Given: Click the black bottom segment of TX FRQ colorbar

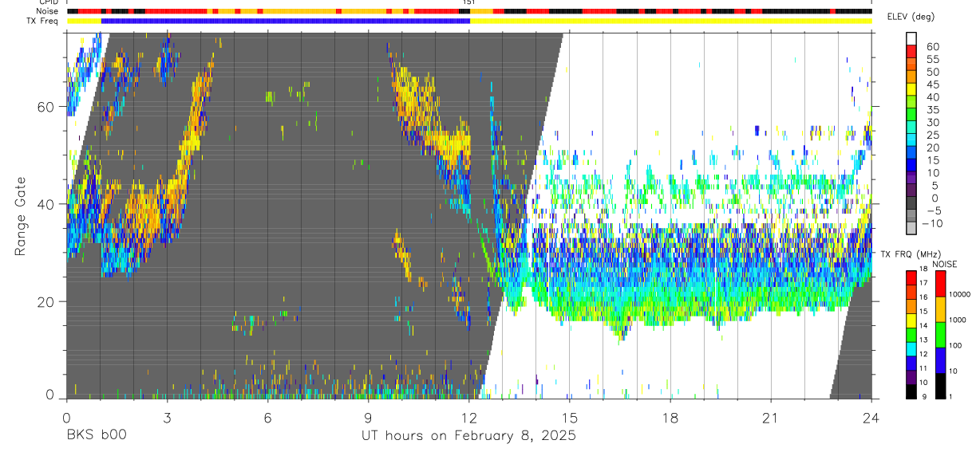Looking at the screenshot, I should coord(911,391).
